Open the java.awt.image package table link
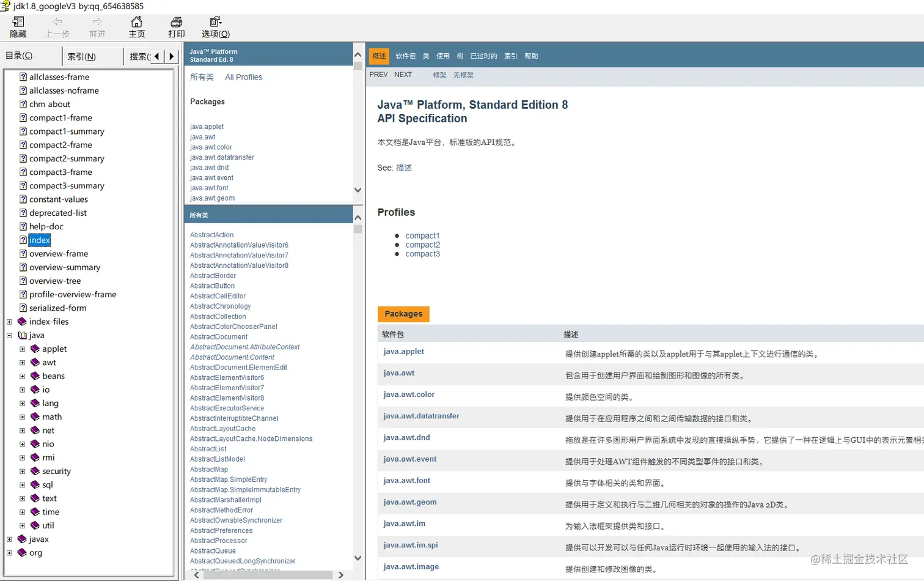The height and width of the screenshot is (581, 924). click(411, 567)
